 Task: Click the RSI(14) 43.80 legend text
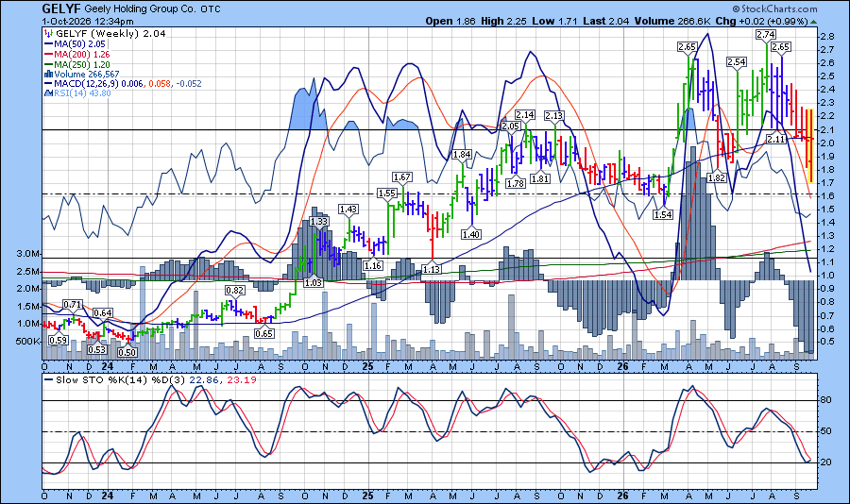[x=82, y=93]
